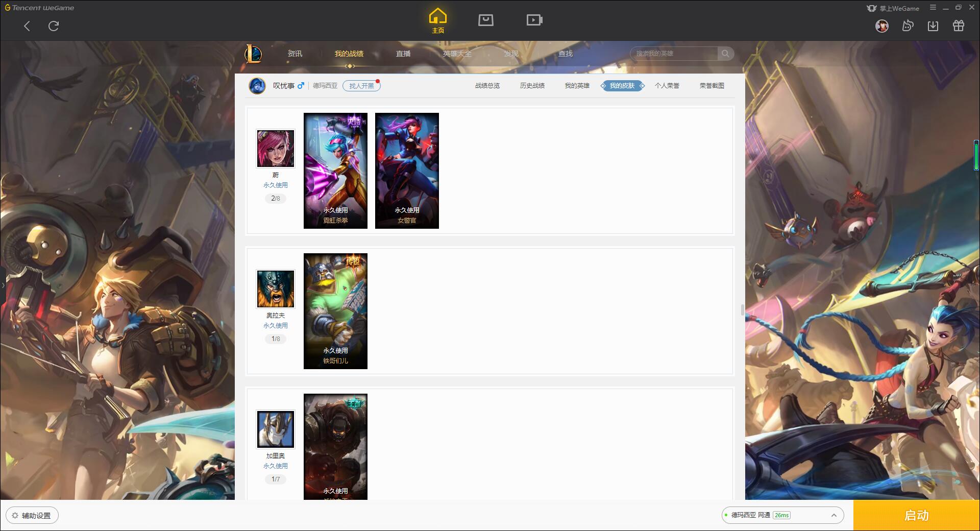The width and height of the screenshot is (980, 531).
Task: Switch to 我的战绩 tab
Action: (x=349, y=54)
